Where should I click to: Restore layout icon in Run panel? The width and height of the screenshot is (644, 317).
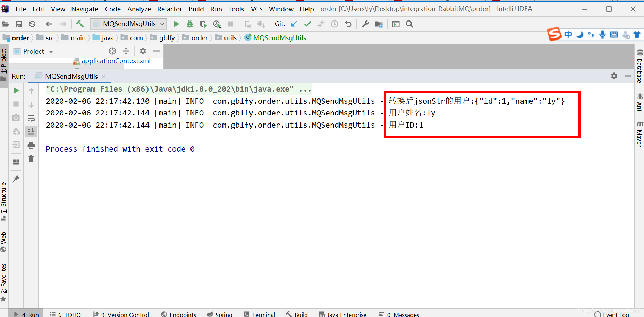point(16,162)
